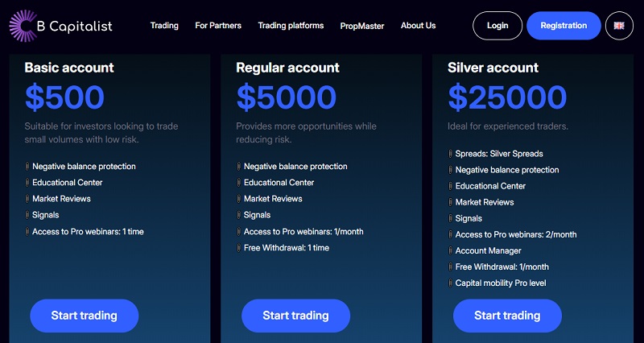Image resolution: width=644 pixels, height=343 pixels.
Task: Click the B Capitalist logo icon
Action: pos(23,25)
